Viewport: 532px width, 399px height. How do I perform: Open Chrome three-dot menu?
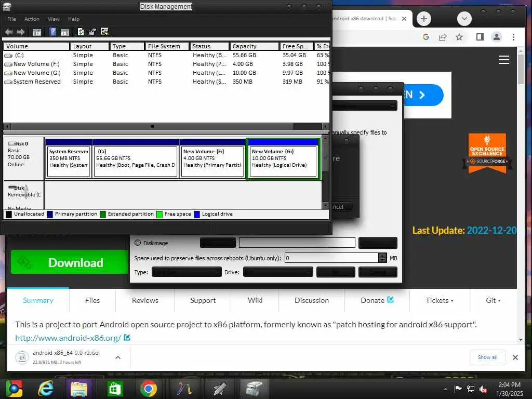513,37
